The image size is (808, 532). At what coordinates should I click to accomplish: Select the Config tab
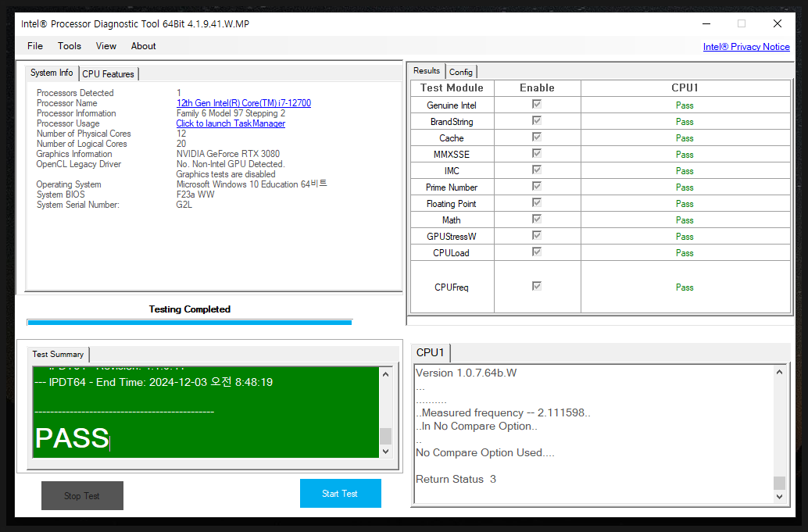coord(461,72)
